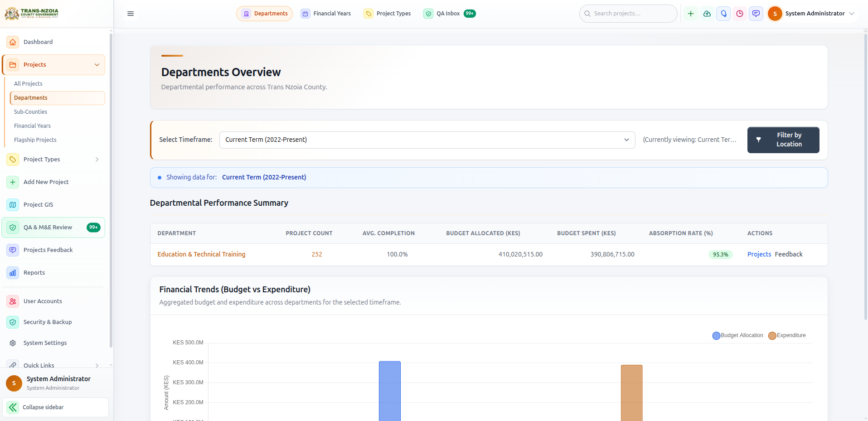Click the Projects folder icon in sidebar

13,65
